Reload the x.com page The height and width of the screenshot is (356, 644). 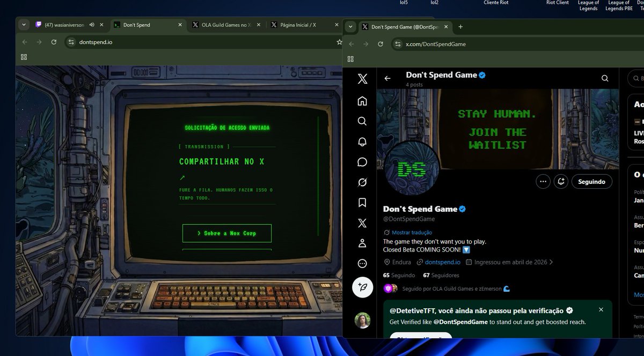tap(380, 44)
